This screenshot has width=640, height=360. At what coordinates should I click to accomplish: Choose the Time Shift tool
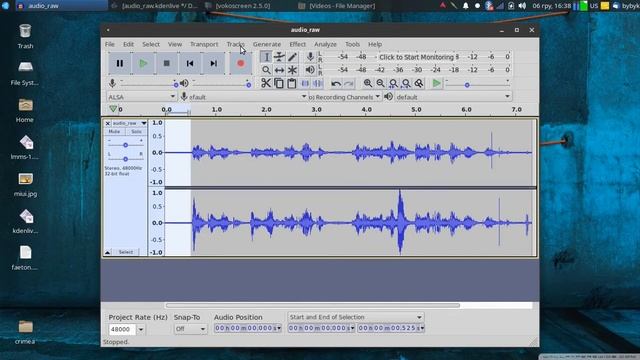click(279, 70)
